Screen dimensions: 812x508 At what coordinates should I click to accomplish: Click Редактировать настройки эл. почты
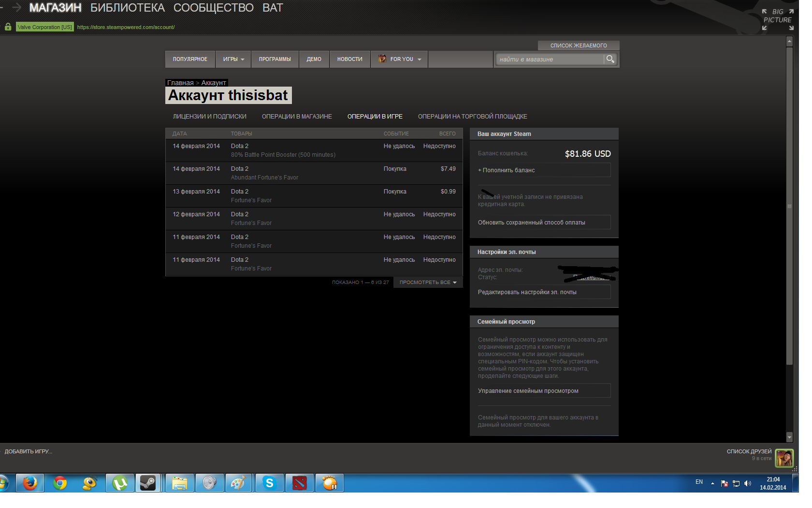point(544,292)
